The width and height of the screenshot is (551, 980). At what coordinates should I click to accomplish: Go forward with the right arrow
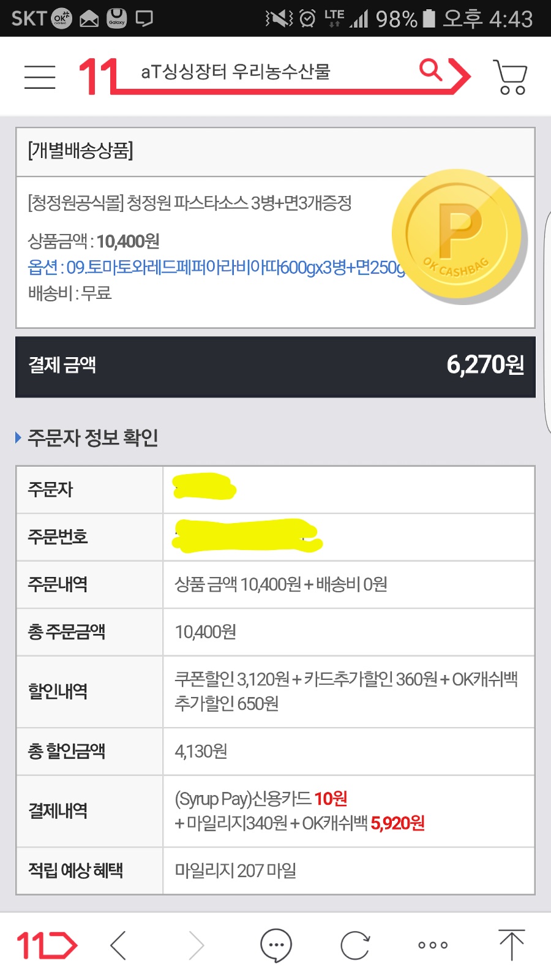[x=196, y=945]
